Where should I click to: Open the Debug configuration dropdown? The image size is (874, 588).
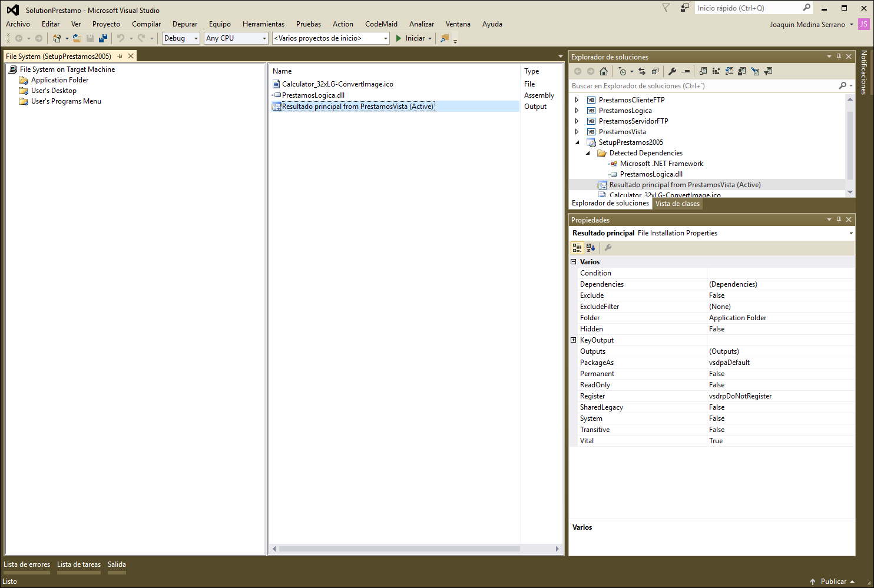pos(181,38)
